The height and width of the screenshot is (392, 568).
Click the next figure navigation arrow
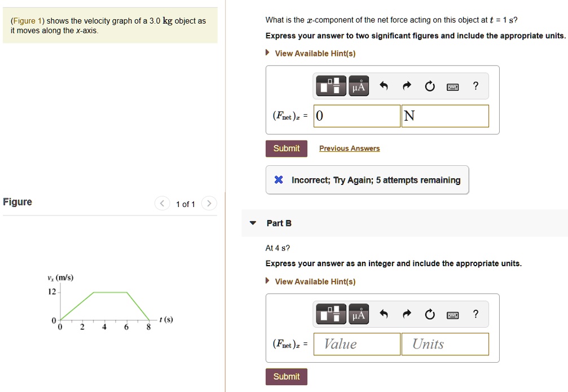coord(209,204)
